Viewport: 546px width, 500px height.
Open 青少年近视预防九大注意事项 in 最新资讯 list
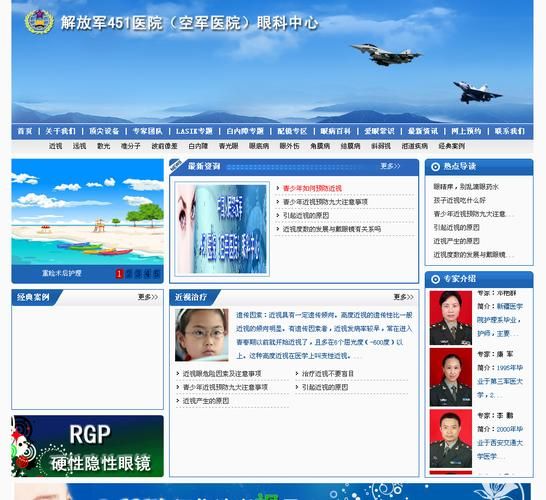(x=325, y=202)
